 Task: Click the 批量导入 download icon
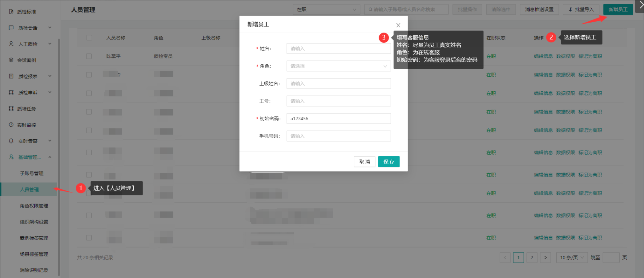(x=570, y=10)
